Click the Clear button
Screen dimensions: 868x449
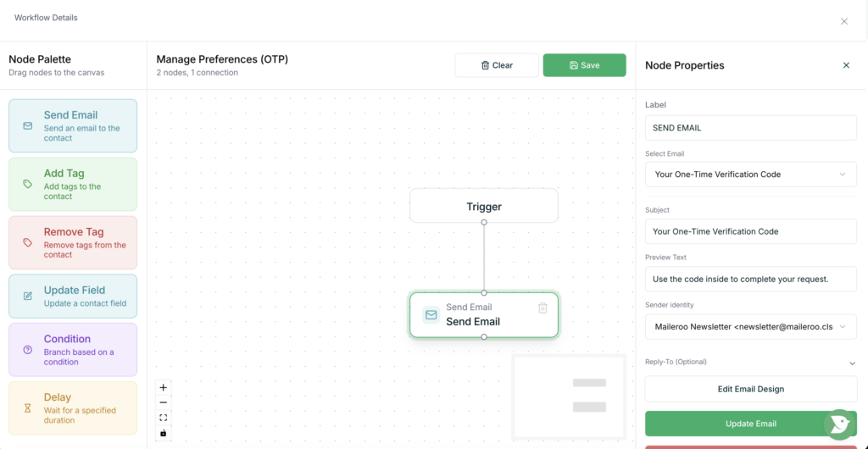click(x=497, y=65)
